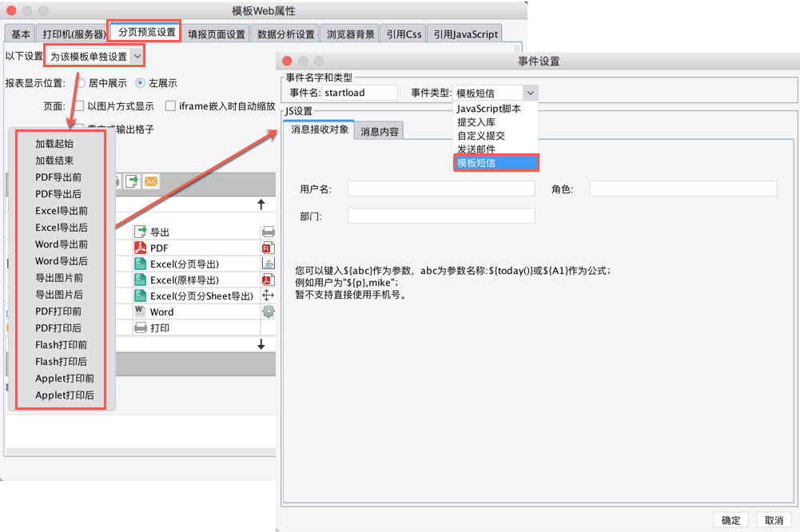
Task: Choose JavaScript脚本 from the event type list
Action: click(496, 109)
